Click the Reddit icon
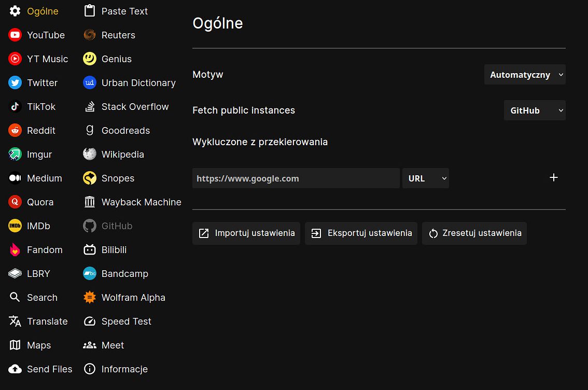 click(x=15, y=131)
